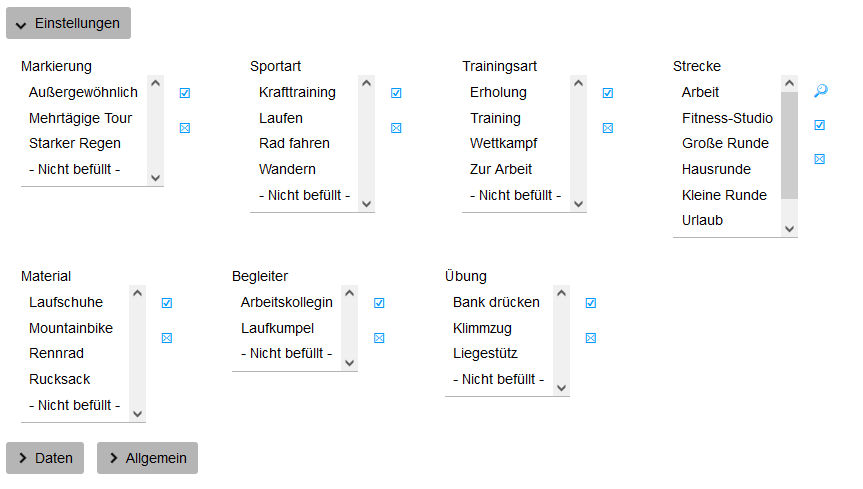Image resolution: width=863 pixels, height=489 pixels.
Task: Click the Strecke list scrollbar thumb
Action: coord(790,145)
